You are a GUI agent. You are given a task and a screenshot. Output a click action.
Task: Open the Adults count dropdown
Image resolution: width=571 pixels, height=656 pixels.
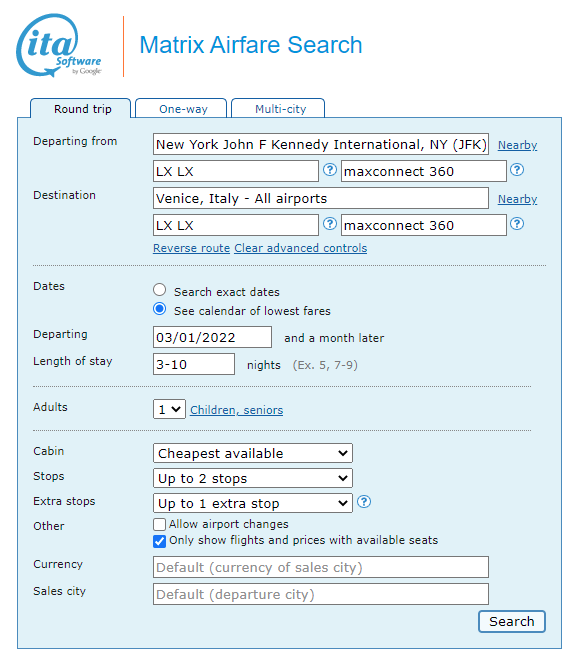(169, 409)
